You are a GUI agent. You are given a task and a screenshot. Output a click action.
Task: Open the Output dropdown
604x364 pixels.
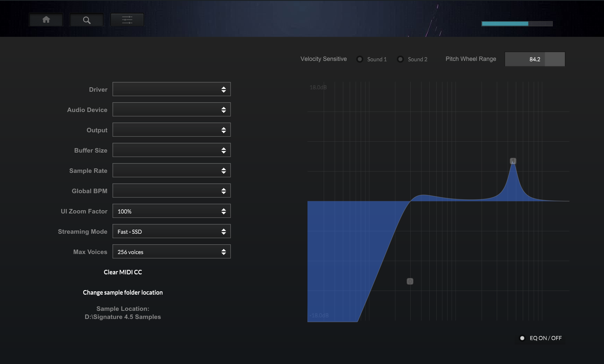click(171, 130)
